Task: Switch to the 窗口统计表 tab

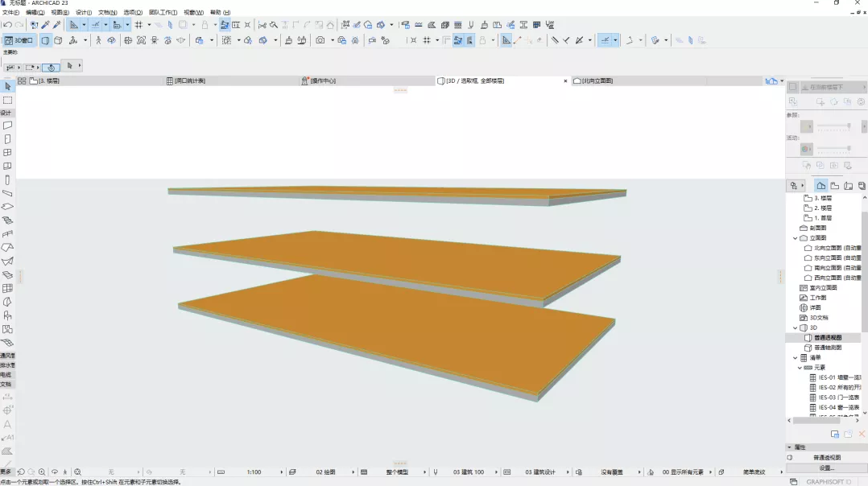Action: 190,81
